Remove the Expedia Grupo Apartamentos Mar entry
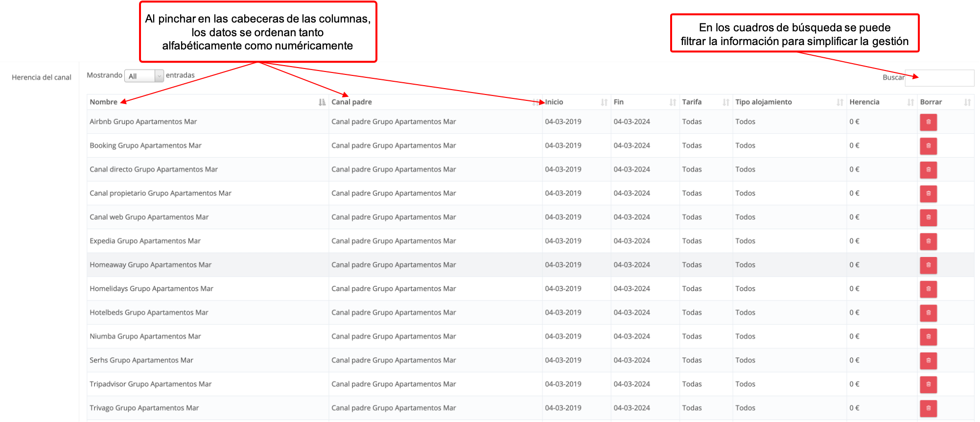This screenshot has height=422, width=980. pos(928,241)
